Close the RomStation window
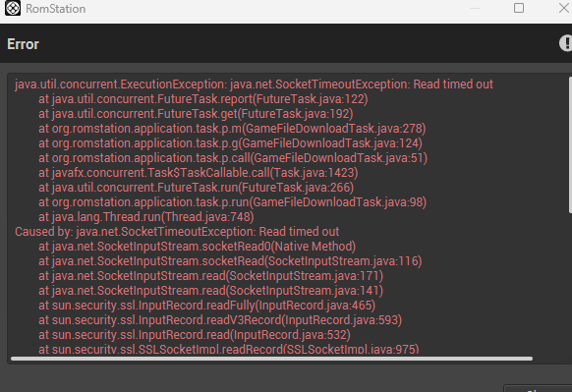 (564, 8)
